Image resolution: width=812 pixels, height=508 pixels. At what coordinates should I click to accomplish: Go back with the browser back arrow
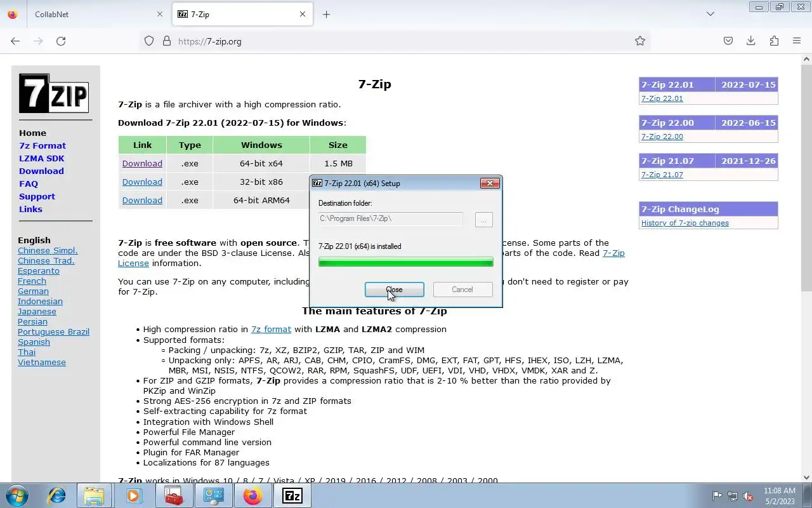15,41
